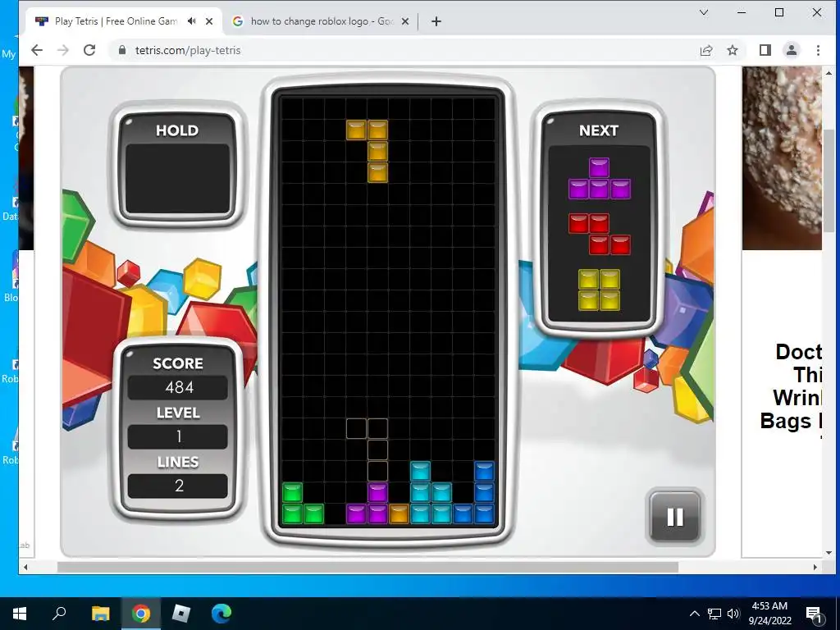Open Roblox from taskbar
The width and height of the screenshot is (840, 630).
(181, 614)
